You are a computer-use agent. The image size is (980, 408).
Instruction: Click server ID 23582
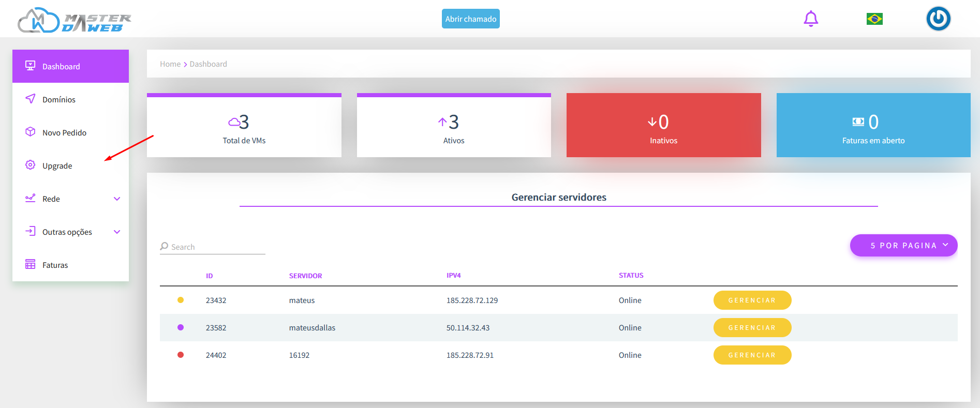[216, 328]
